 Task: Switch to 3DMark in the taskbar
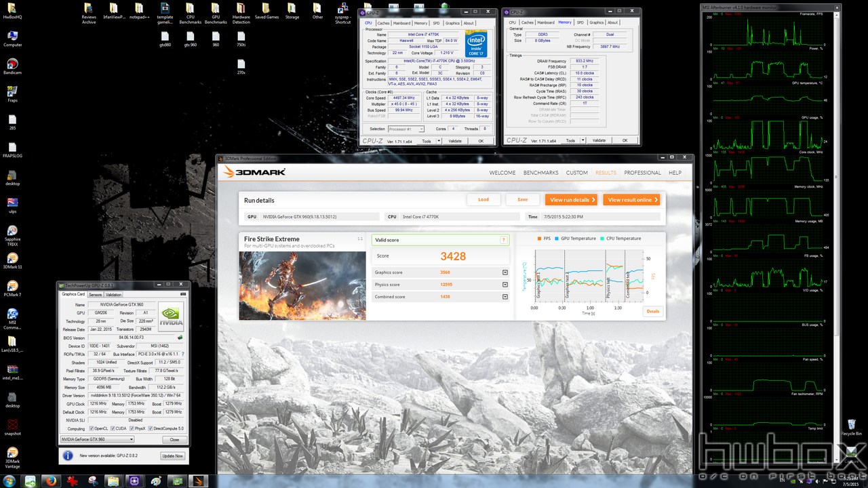pyautogui.click(x=197, y=481)
